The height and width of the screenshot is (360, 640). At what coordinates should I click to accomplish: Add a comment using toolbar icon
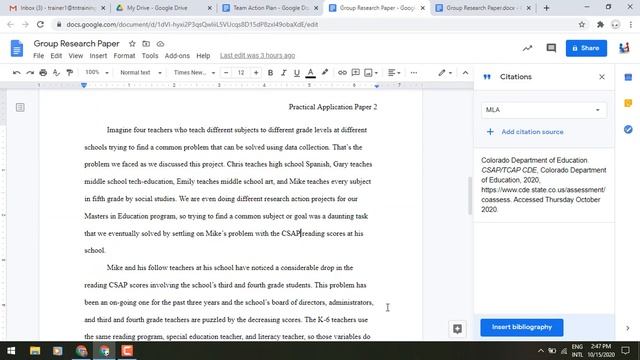(356, 73)
